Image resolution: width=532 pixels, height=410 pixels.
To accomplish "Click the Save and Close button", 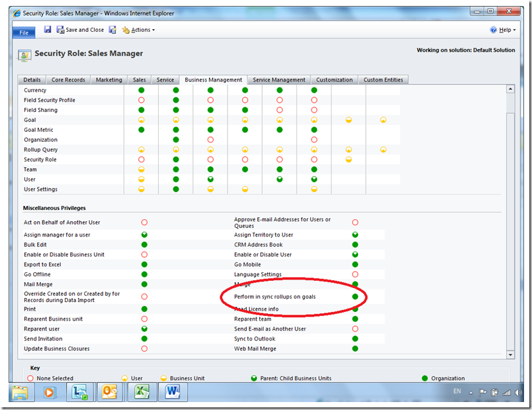I will click(80, 30).
